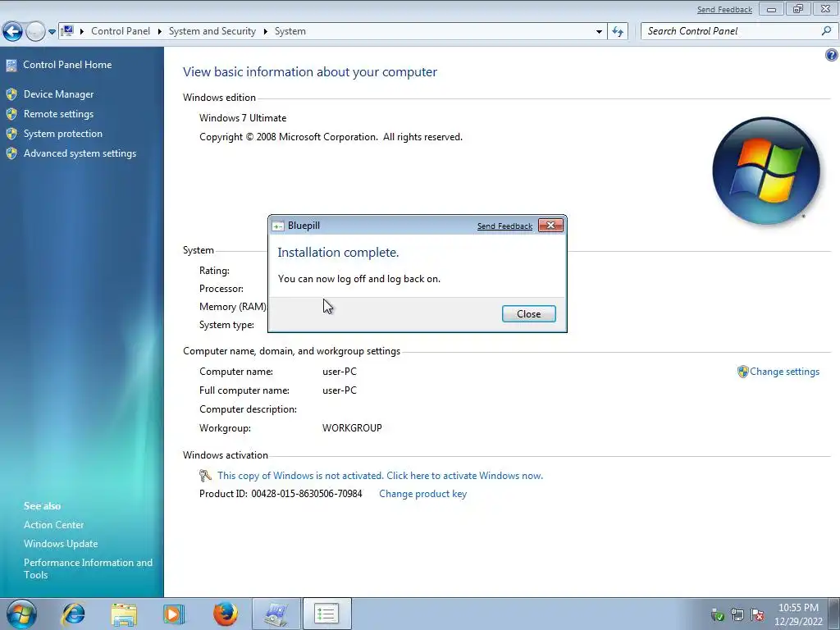The width and height of the screenshot is (840, 630).
Task: Open Device Manager from the sidebar
Action: tap(58, 94)
